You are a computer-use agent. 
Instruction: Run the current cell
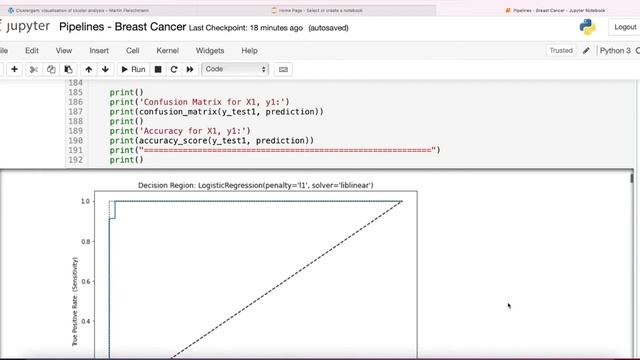133,69
